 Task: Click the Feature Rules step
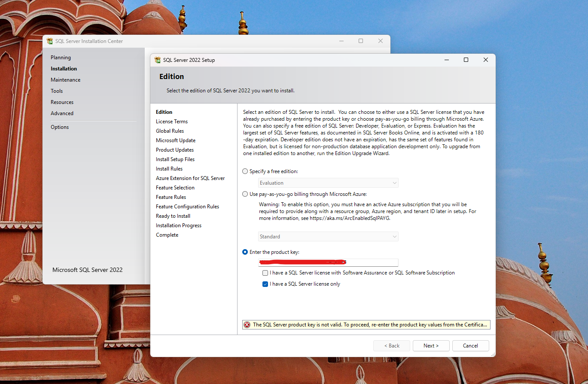point(171,197)
